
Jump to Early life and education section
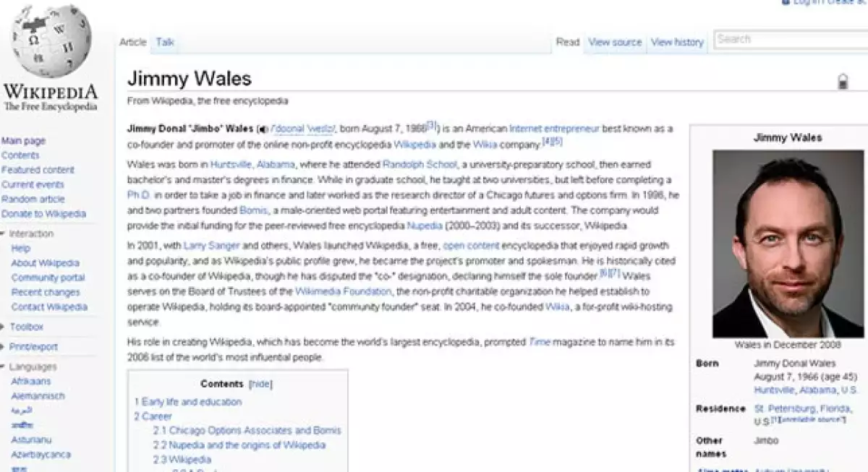click(x=188, y=402)
